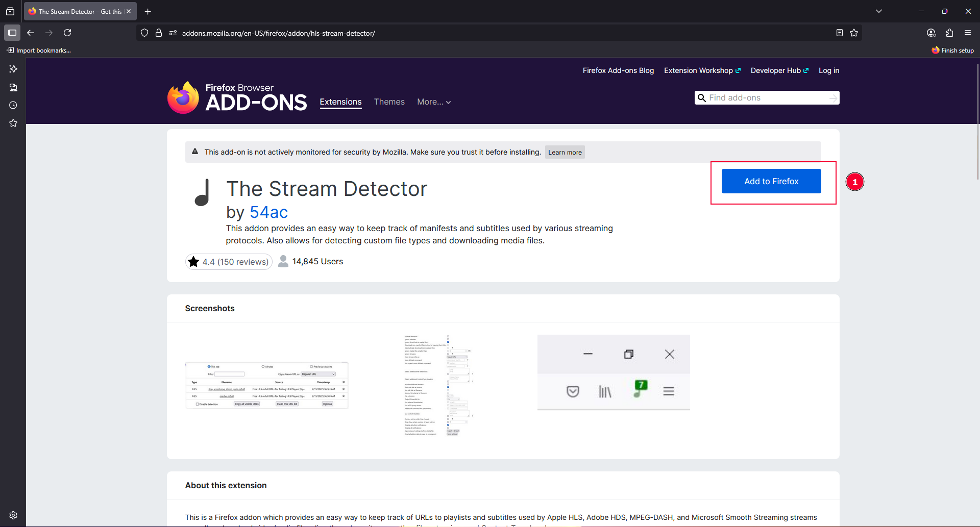
Task: Open the URL list table screenshot
Action: coord(266,386)
